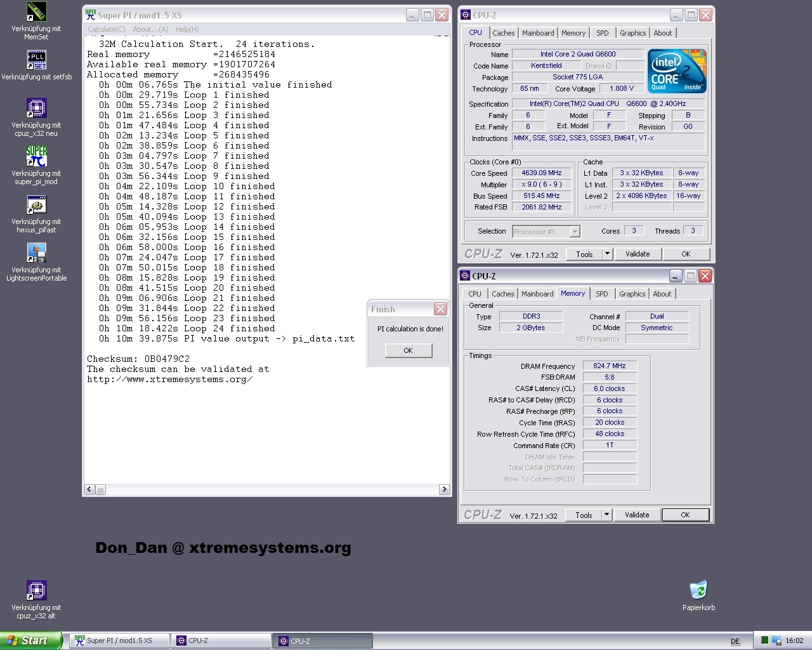Viewport: 812px width, 650px height.
Task: Click the Intel Core 2 Quad logo
Action: tap(677, 72)
